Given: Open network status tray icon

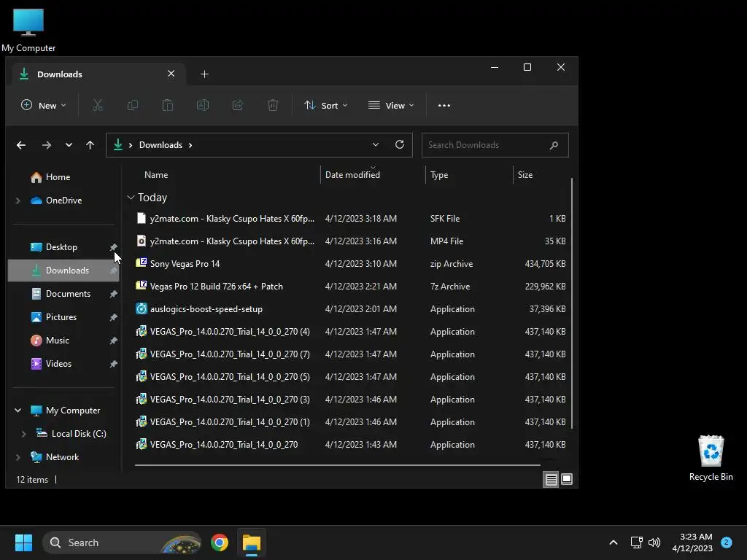Looking at the screenshot, I should pyautogui.click(x=636, y=542).
